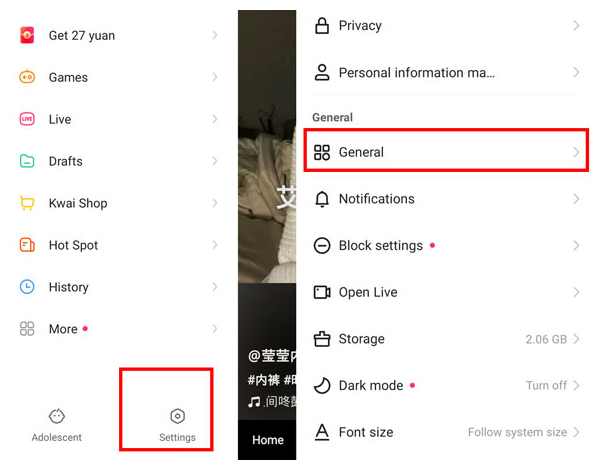Image resolution: width=591 pixels, height=466 pixels.
Task: Open the Hot Spot news icon
Action: 27,245
